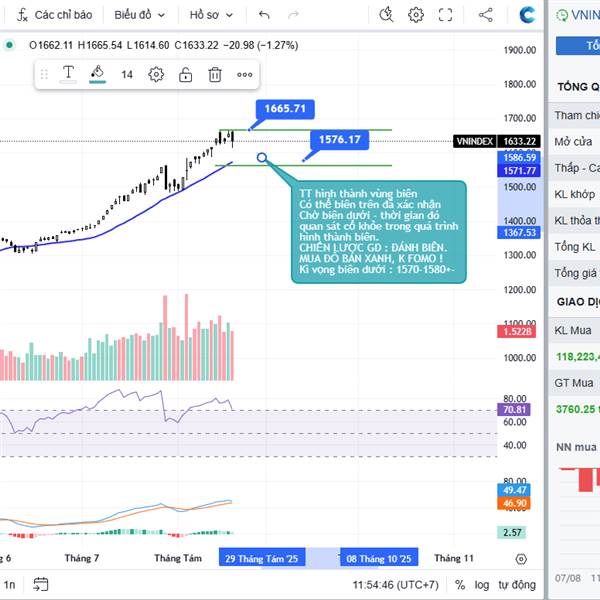This screenshot has width=600, height=600.
Task: Open more options three-dots menu
Action: click(x=245, y=74)
